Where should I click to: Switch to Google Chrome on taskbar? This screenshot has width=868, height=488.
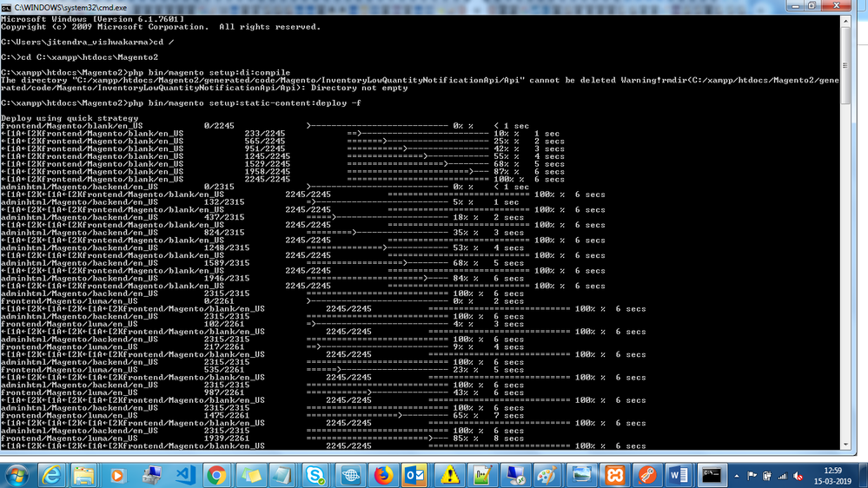coord(217,475)
